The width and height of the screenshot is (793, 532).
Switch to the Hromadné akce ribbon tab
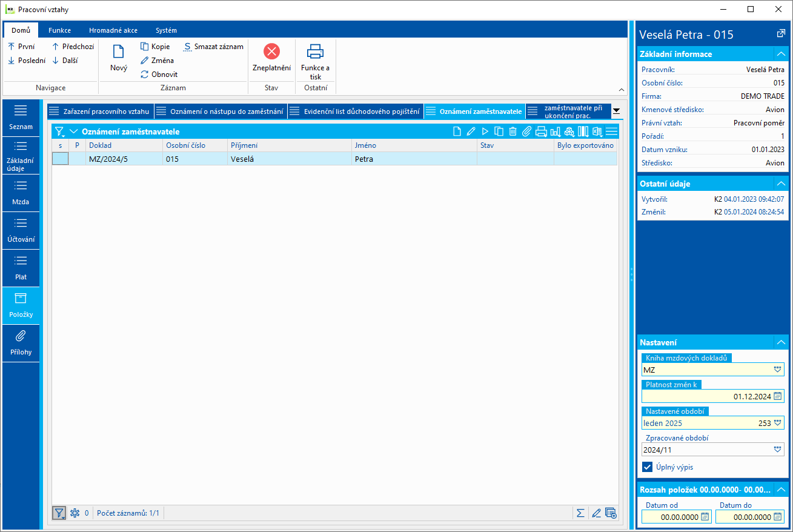(x=113, y=30)
